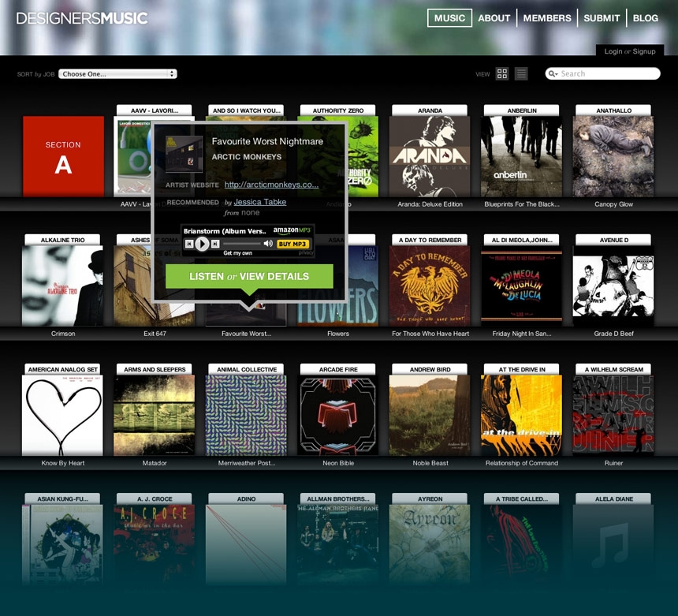Open Ayreon album cover

[430, 545]
